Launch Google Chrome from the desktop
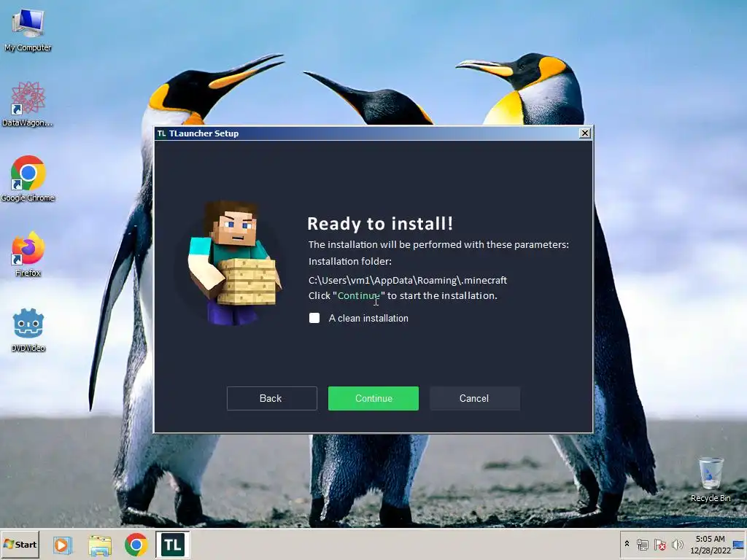747x560 pixels. click(28, 179)
